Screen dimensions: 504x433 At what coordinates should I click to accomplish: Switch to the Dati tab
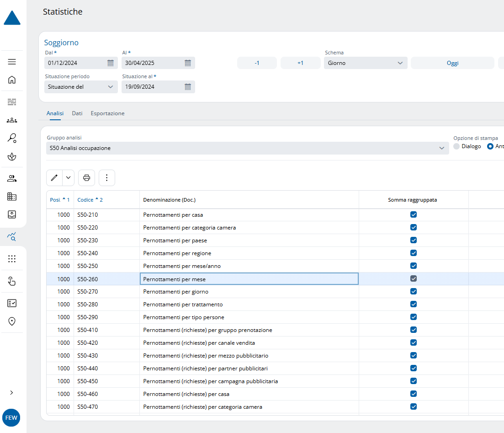[77, 113]
